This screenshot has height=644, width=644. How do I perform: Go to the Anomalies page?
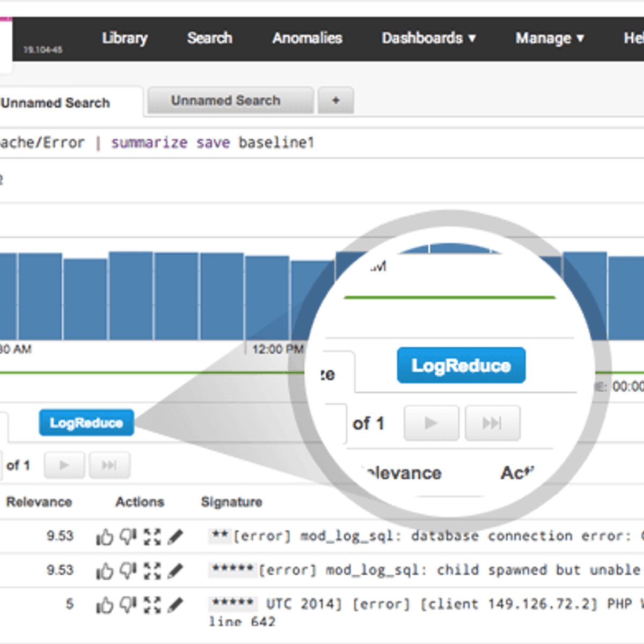307,38
